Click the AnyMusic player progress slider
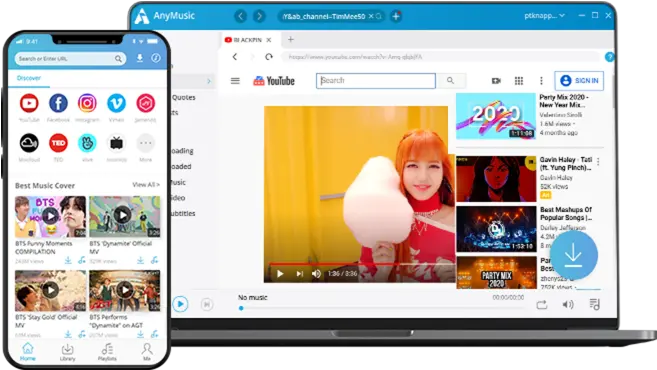Screen dimensions: 657x370 pos(381,308)
